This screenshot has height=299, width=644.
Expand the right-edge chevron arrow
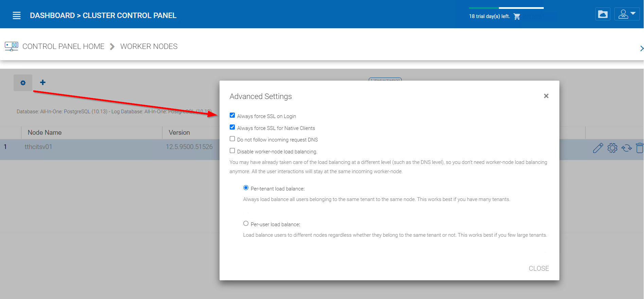click(641, 48)
